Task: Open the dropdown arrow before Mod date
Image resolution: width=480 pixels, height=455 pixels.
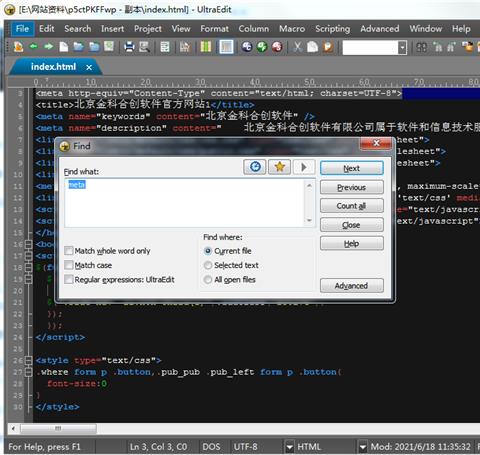Action: [362, 447]
